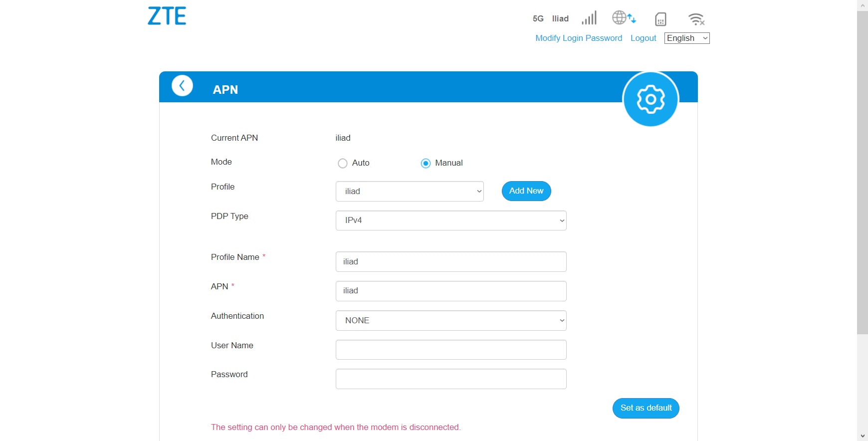Focus the APN input field
868x441 pixels.
point(451,291)
